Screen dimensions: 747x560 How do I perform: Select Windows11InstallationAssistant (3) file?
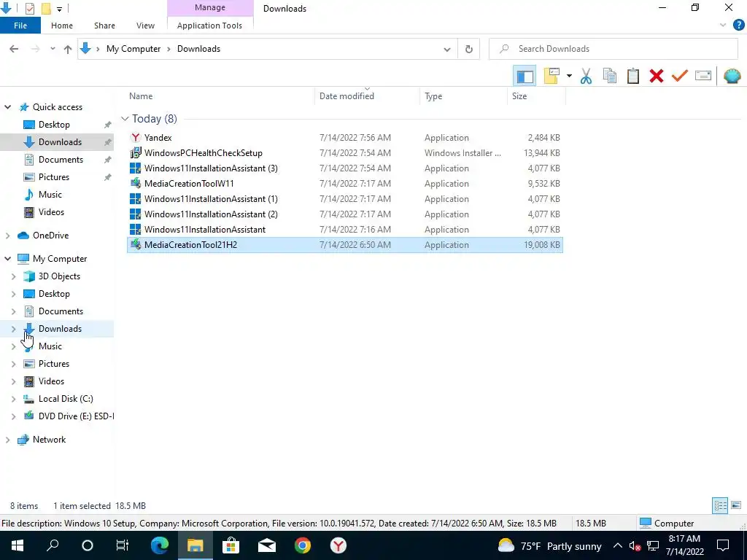tap(345, 168)
